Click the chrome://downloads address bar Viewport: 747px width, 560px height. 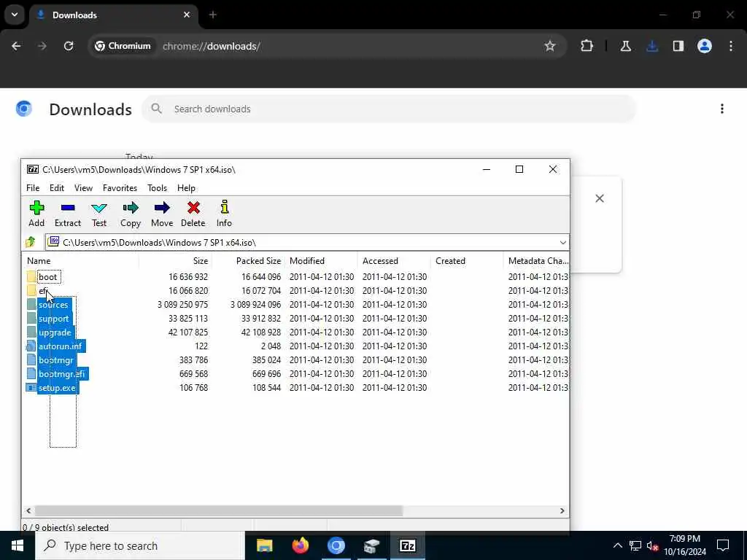[x=329, y=46]
